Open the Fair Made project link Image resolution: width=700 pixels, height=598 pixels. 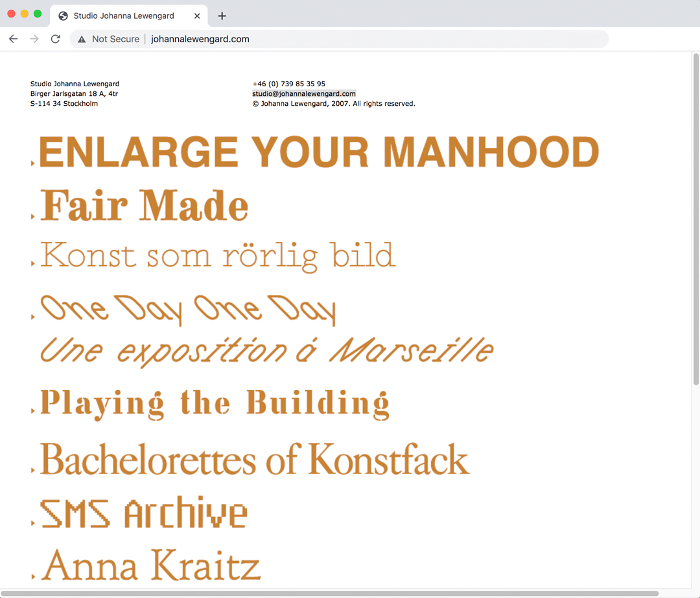pyautogui.click(x=144, y=206)
